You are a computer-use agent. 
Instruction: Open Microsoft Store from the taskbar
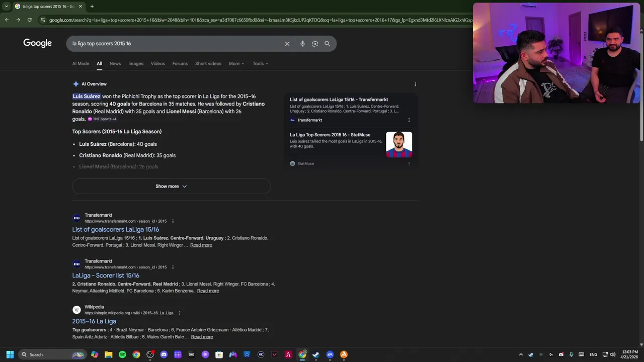pos(219,354)
